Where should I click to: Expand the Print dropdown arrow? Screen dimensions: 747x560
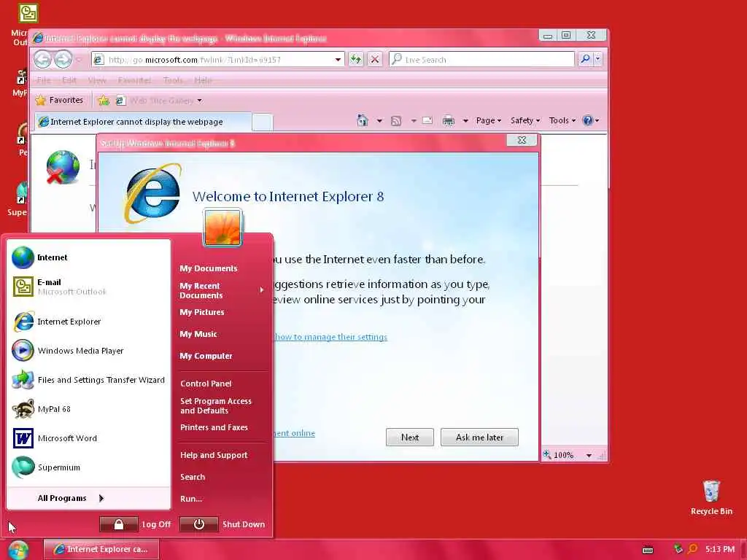point(465,121)
